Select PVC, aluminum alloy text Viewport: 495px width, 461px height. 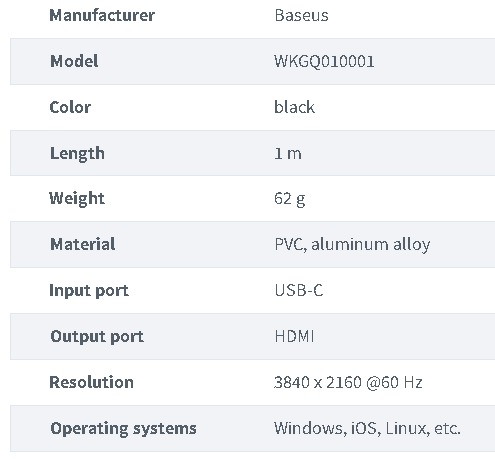tap(352, 245)
